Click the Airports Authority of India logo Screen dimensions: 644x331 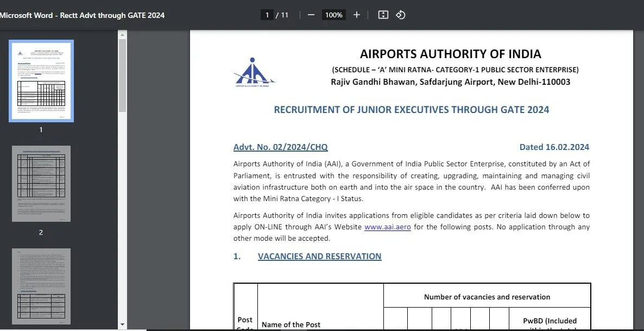(255, 73)
